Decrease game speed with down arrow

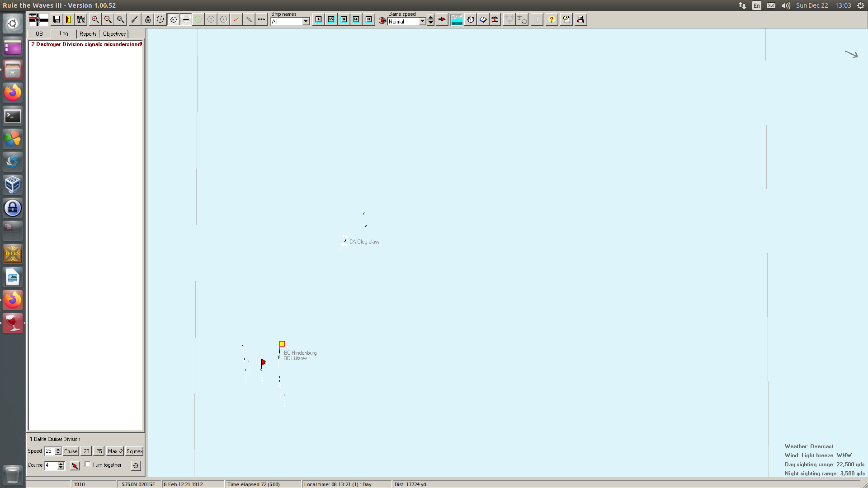(431, 23)
